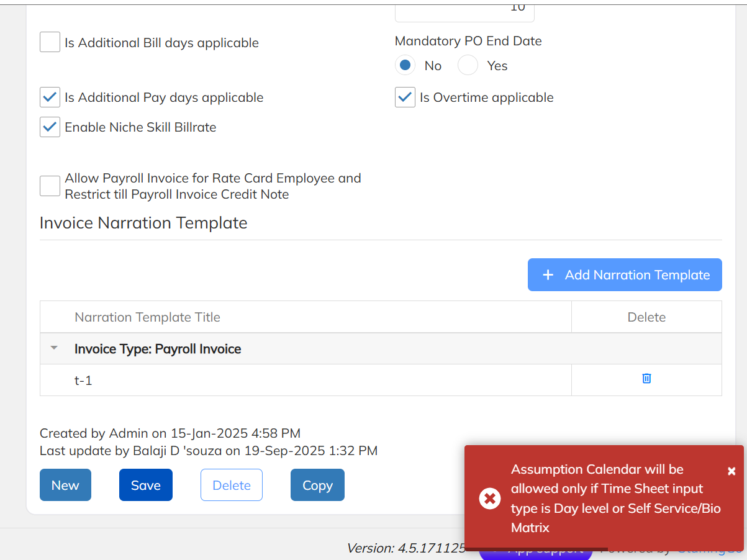Click the Copy button
The image size is (747, 560).
point(317,485)
